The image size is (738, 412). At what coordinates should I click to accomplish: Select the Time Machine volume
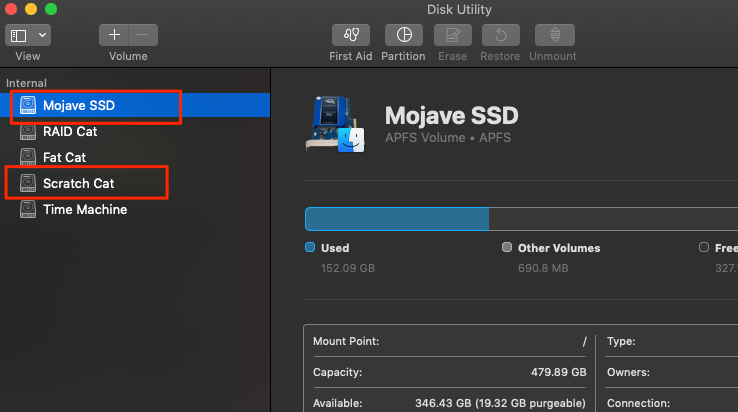coord(84,210)
